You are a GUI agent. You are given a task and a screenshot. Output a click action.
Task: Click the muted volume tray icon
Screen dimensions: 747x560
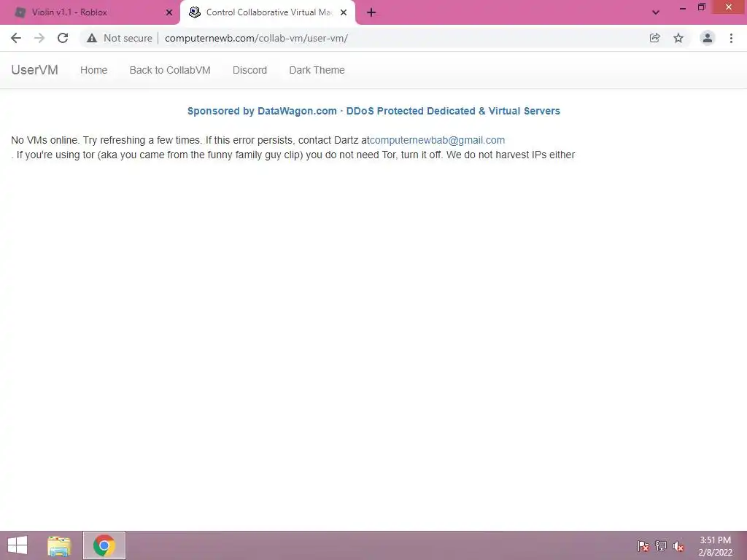tap(678, 545)
